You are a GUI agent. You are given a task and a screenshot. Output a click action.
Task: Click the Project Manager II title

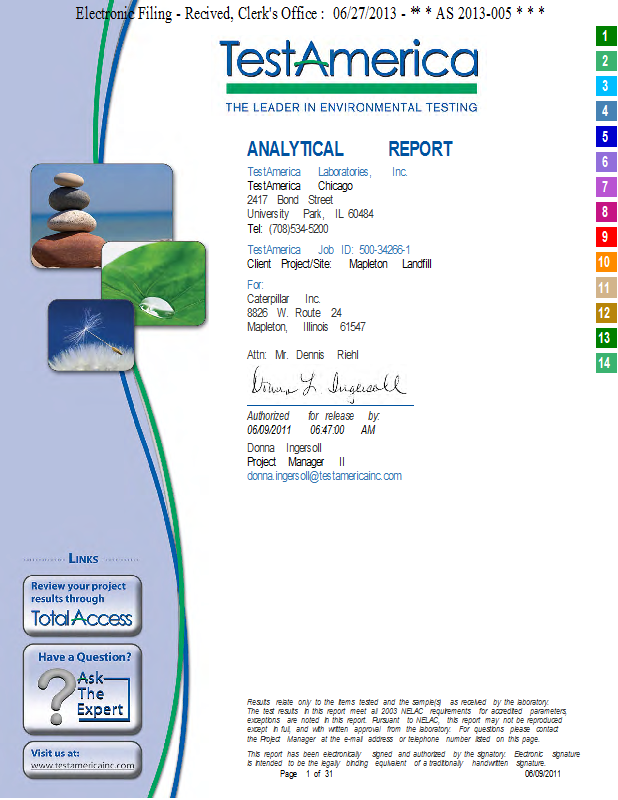296,462
